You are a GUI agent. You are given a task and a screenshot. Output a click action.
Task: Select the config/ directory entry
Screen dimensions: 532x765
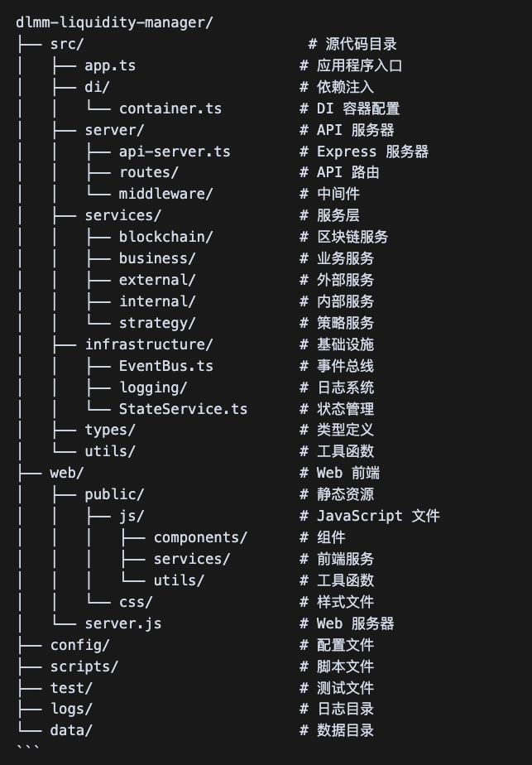point(79,647)
